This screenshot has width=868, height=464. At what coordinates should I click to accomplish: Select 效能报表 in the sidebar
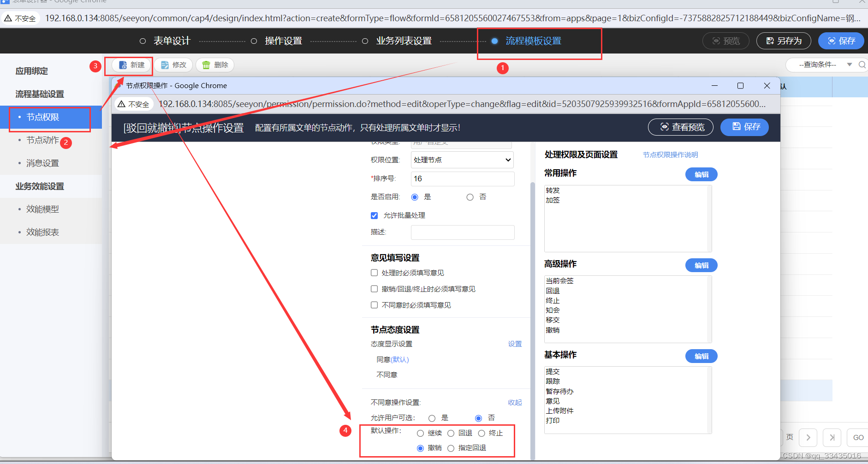[42, 232]
